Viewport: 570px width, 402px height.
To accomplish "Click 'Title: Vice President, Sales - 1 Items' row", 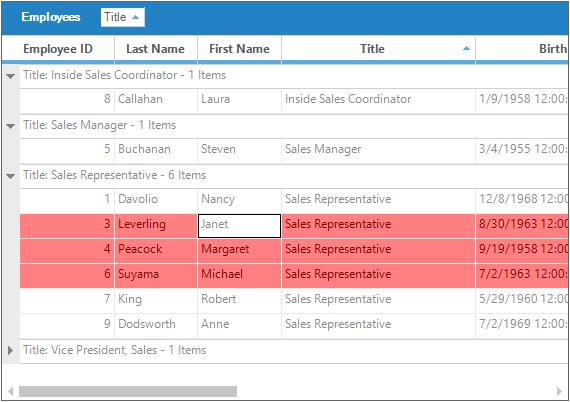I will (x=294, y=350).
